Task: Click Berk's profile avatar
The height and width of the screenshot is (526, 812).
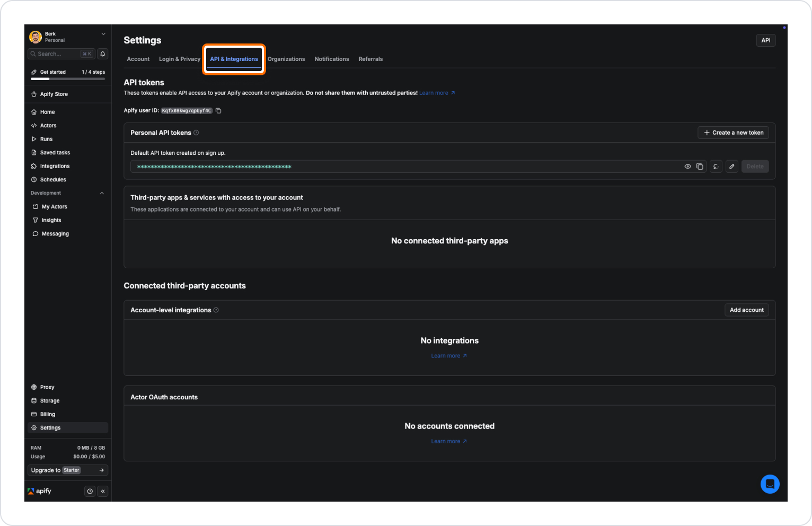Action: 36,37
